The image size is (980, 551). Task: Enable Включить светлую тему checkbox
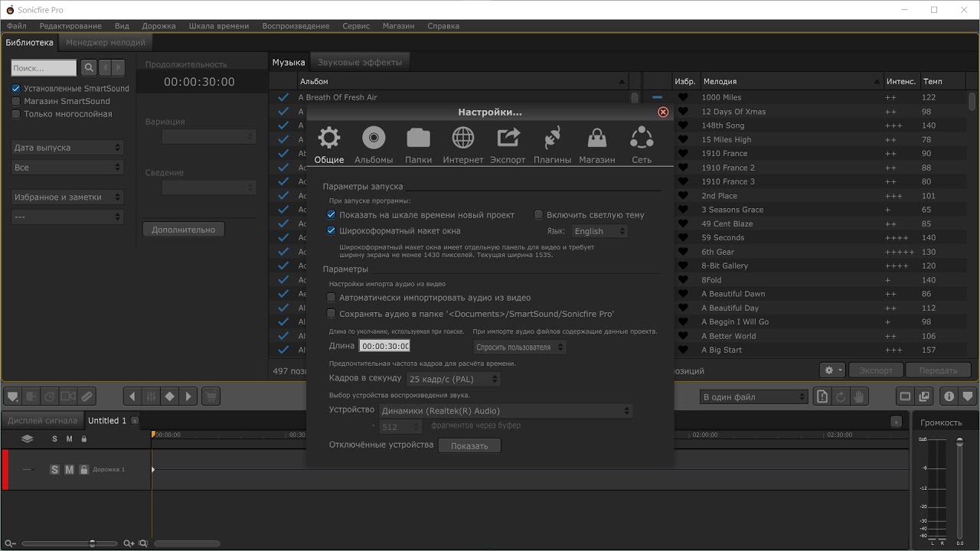pos(538,215)
